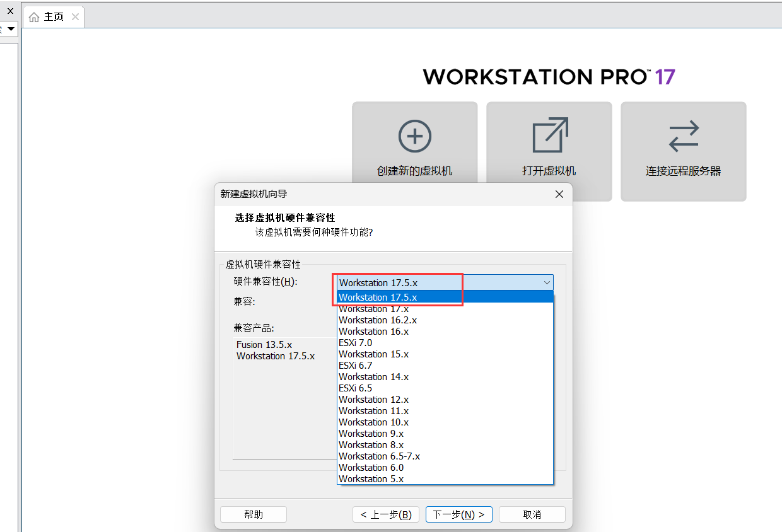Close the left sidebar panel X

click(x=10, y=11)
